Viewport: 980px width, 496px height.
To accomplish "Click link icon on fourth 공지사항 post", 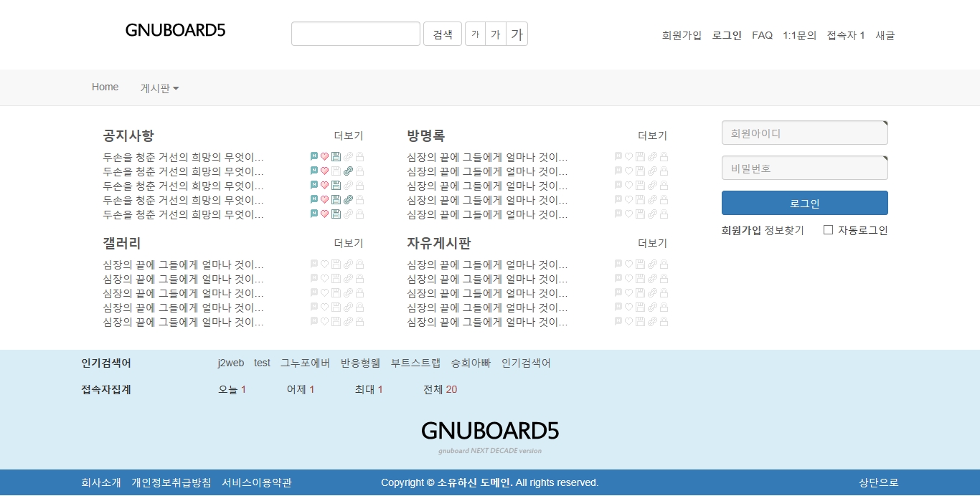I will tap(348, 199).
